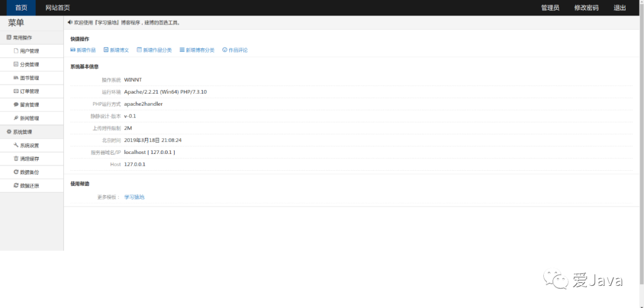The image size is (644, 308).
Task: Click 管理员 in the top right
Action: 550,8
